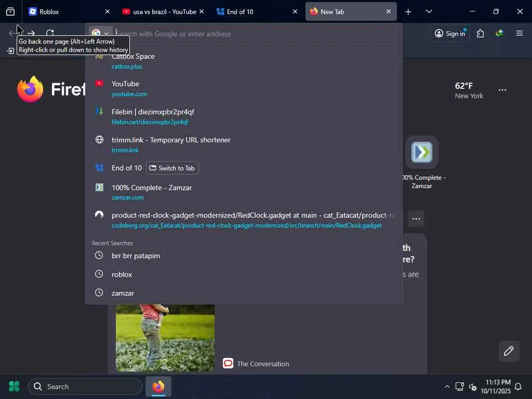Open the story section three-dot menu
This screenshot has height=399, width=532.
416,219
